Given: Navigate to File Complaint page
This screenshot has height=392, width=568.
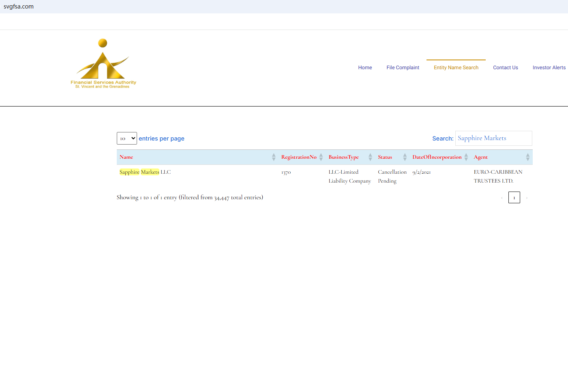Looking at the screenshot, I should (x=403, y=68).
